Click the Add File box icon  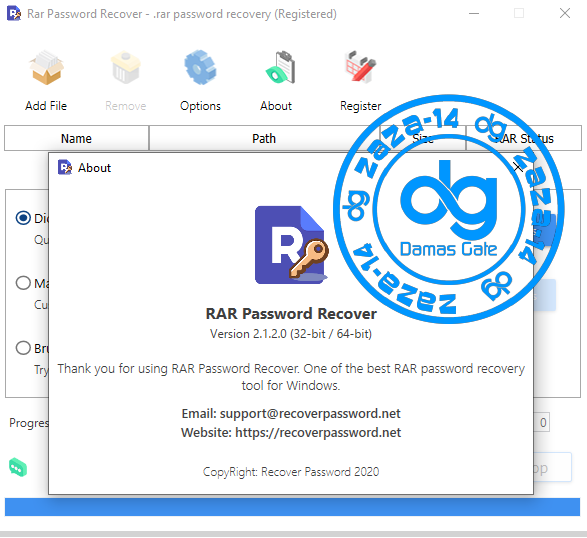tap(46, 68)
